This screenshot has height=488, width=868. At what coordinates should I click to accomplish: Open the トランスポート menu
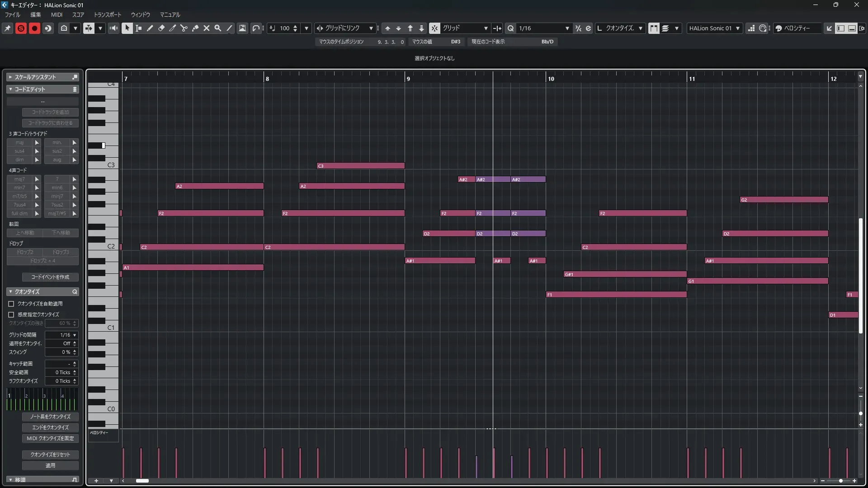click(108, 14)
